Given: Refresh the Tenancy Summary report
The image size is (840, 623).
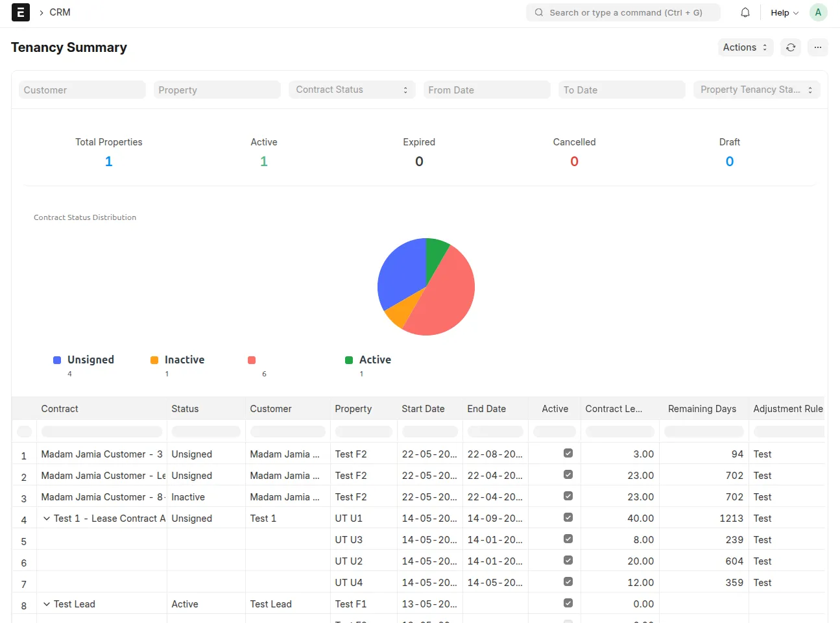Looking at the screenshot, I should 791,47.
